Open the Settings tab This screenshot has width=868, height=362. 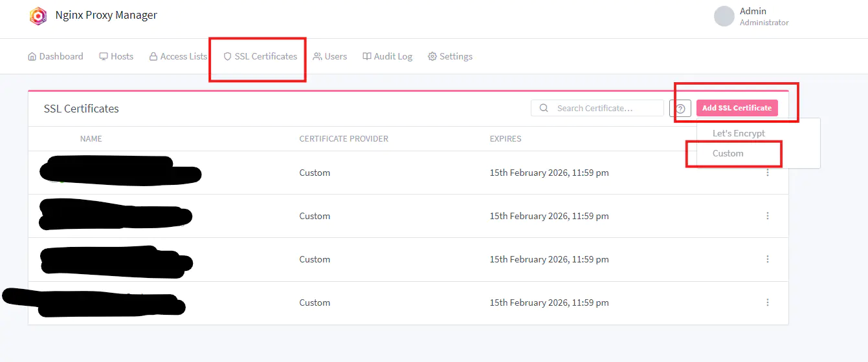[450, 56]
